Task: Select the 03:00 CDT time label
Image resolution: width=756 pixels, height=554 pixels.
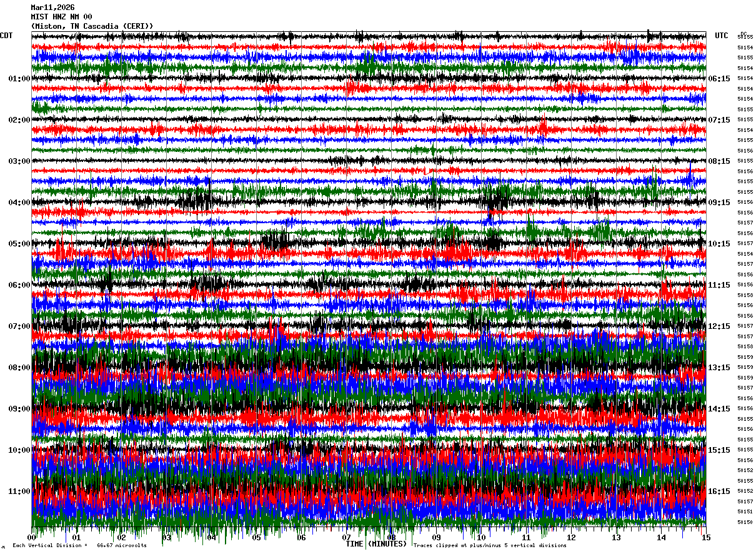Action: (x=19, y=161)
